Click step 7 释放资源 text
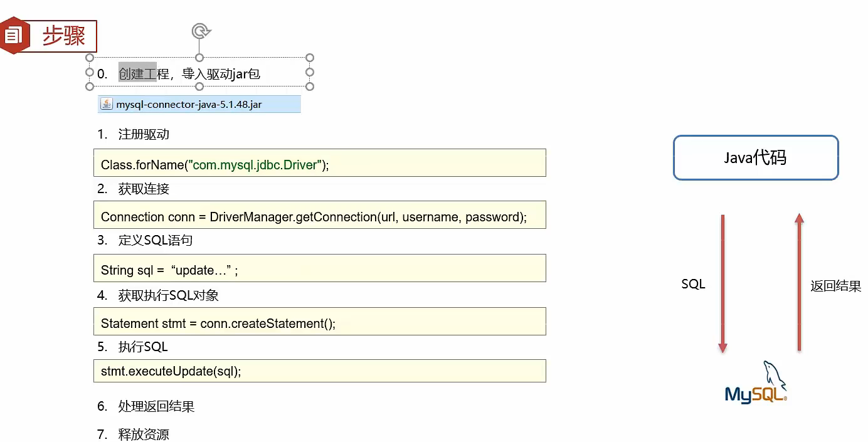 [144, 434]
